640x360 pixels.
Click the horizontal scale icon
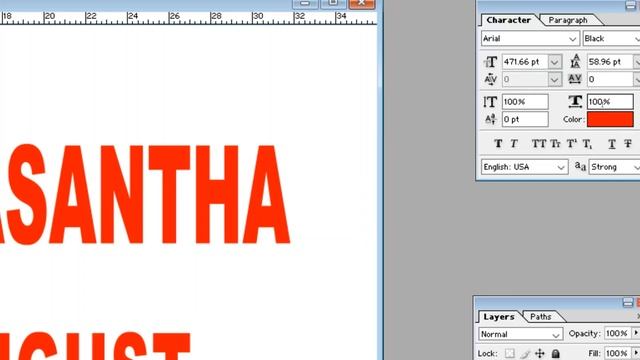pos(575,102)
